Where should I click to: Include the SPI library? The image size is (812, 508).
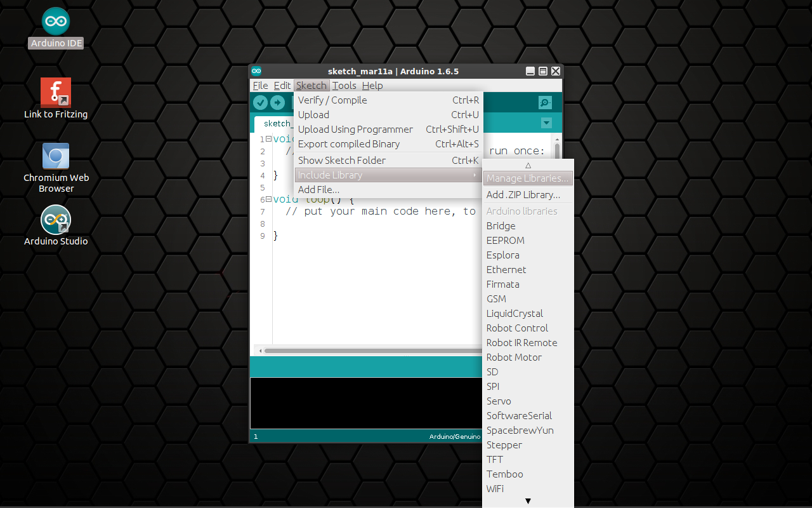click(528, 387)
